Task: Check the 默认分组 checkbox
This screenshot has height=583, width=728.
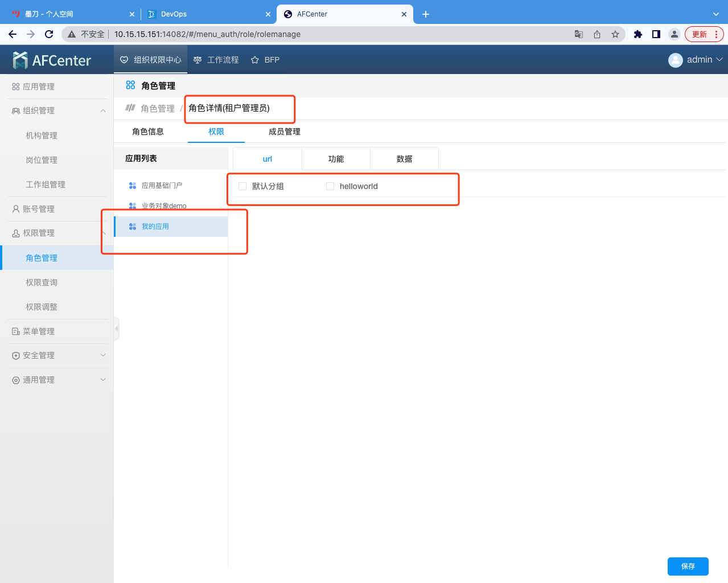Action: click(242, 186)
